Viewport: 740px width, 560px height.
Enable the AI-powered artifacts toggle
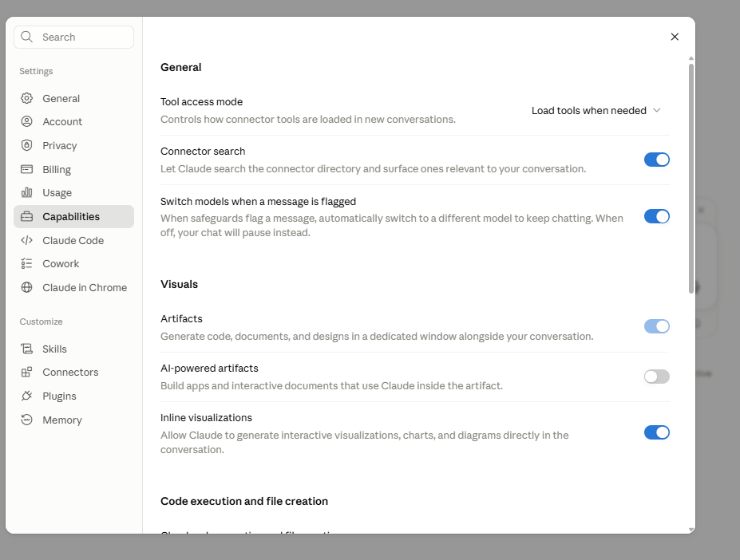pos(656,377)
